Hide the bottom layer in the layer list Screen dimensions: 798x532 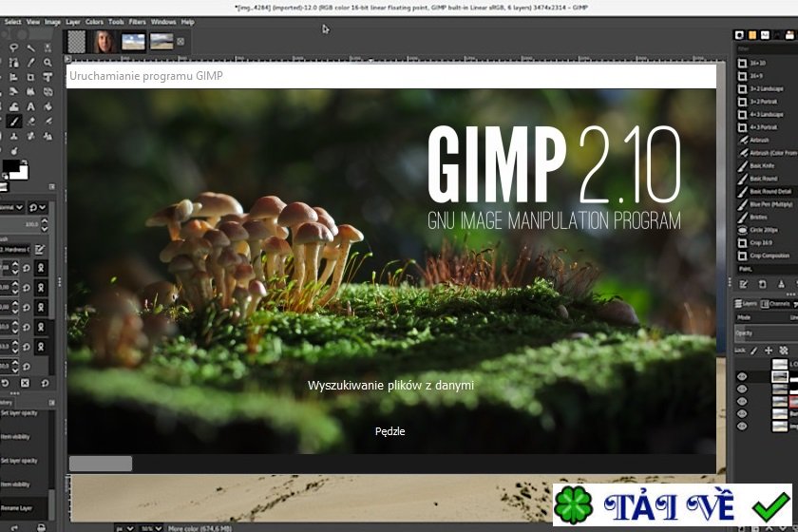pyautogui.click(x=742, y=427)
